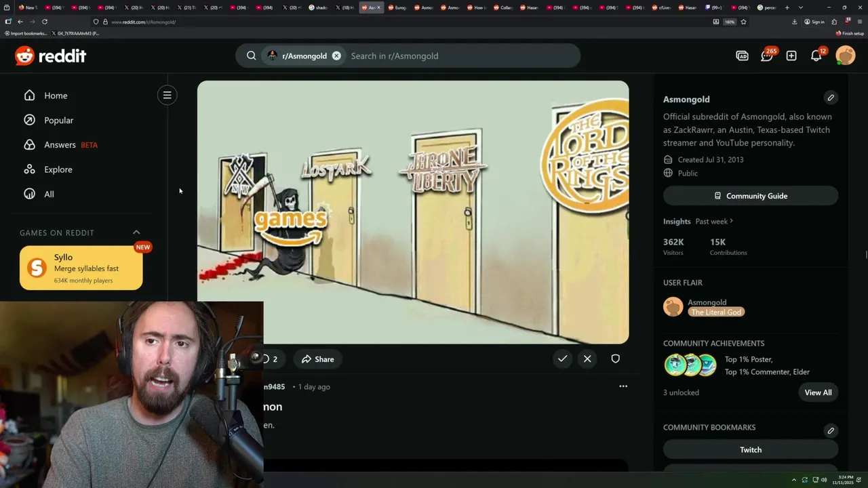The height and width of the screenshot is (488, 868).
Task: Open Import bookmarks toolbar item
Action: point(26,33)
